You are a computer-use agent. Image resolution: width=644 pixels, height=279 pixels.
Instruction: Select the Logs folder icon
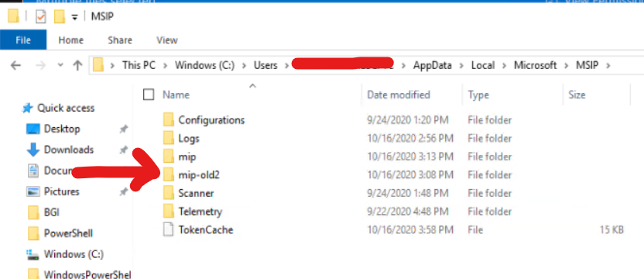pos(169,138)
